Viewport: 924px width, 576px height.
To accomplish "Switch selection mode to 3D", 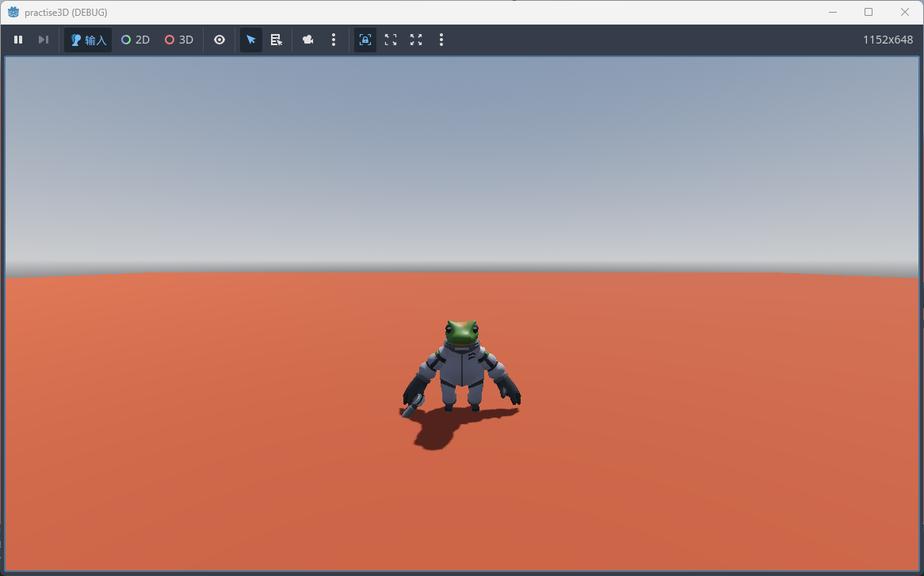I will pos(179,40).
